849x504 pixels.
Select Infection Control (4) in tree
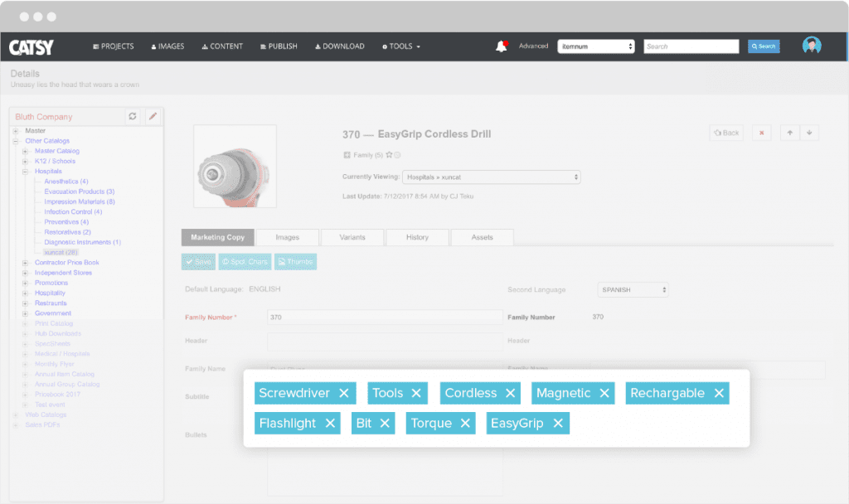pos(73,212)
